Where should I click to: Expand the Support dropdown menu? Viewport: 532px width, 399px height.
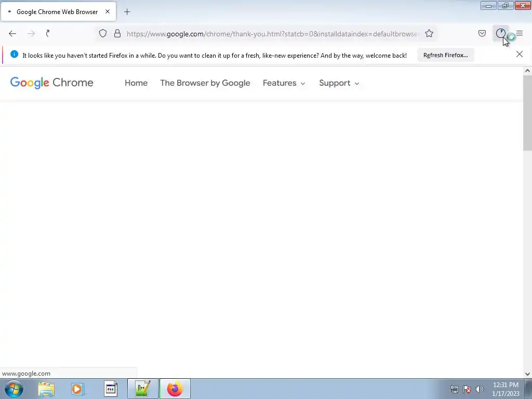click(x=339, y=83)
